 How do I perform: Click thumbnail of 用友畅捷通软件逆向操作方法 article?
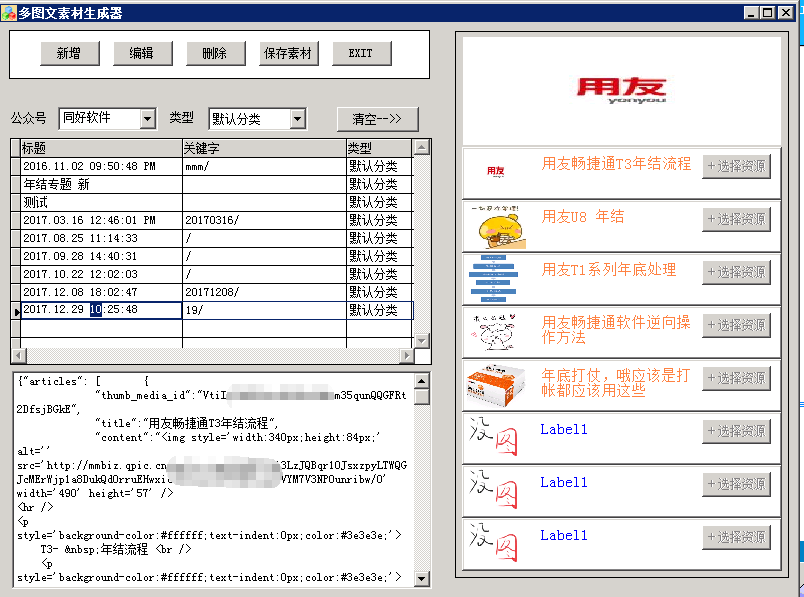coord(495,332)
